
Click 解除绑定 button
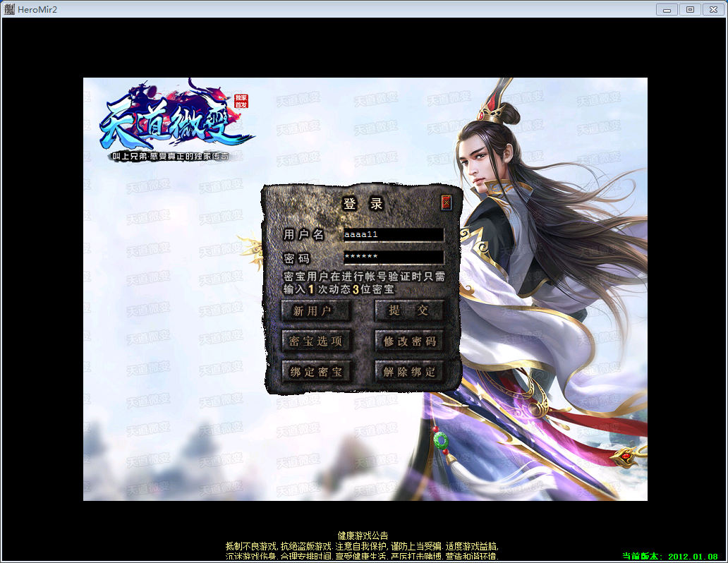(x=409, y=372)
